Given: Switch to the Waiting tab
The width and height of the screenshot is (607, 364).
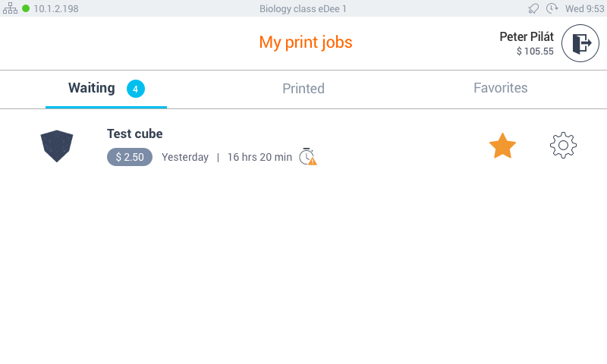Looking at the screenshot, I should pos(92,88).
